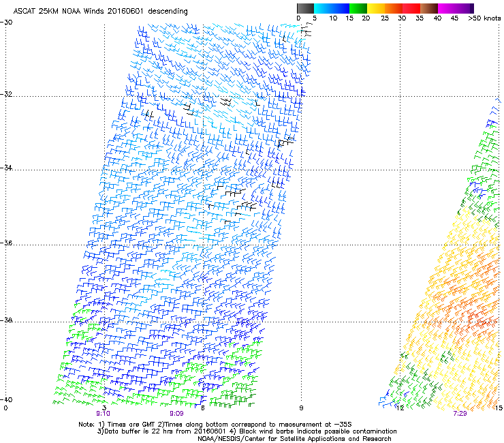This screenshot has height=443, width=504.
Task: Click the '3' longitude axis label
Action: coord(104,408)
